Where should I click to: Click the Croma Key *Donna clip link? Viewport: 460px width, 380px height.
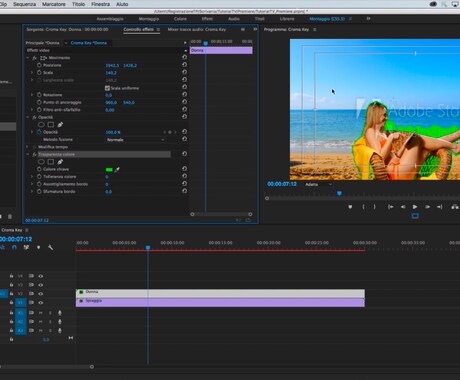coord(89,43)
